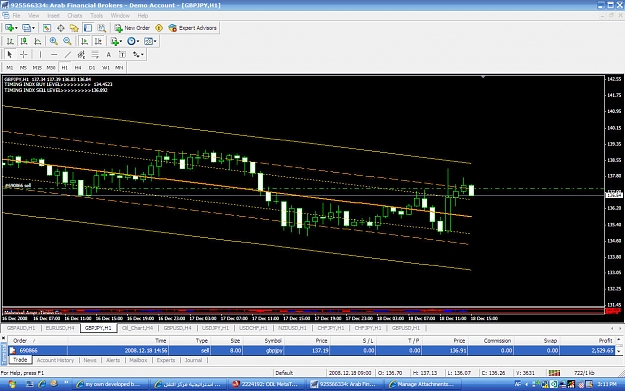625x391 pixels.
Task: Close the Terminal panel with x
Action: click(4, 338)
